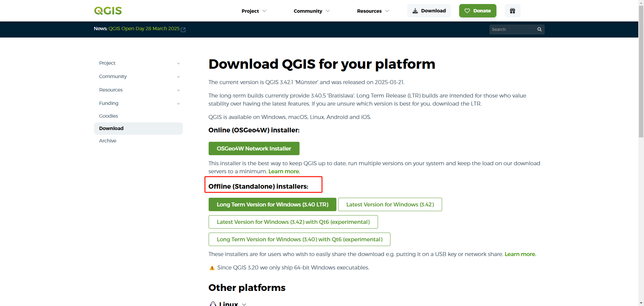Download Latest Version (3.42) with Qt6 experimental
The image size is (644, 306).
click(293, 222)
